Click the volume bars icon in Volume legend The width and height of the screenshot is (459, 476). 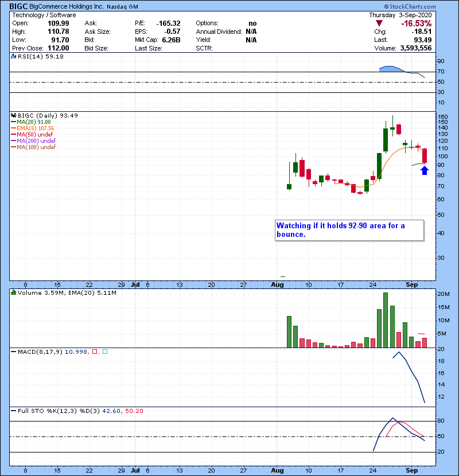13,292
